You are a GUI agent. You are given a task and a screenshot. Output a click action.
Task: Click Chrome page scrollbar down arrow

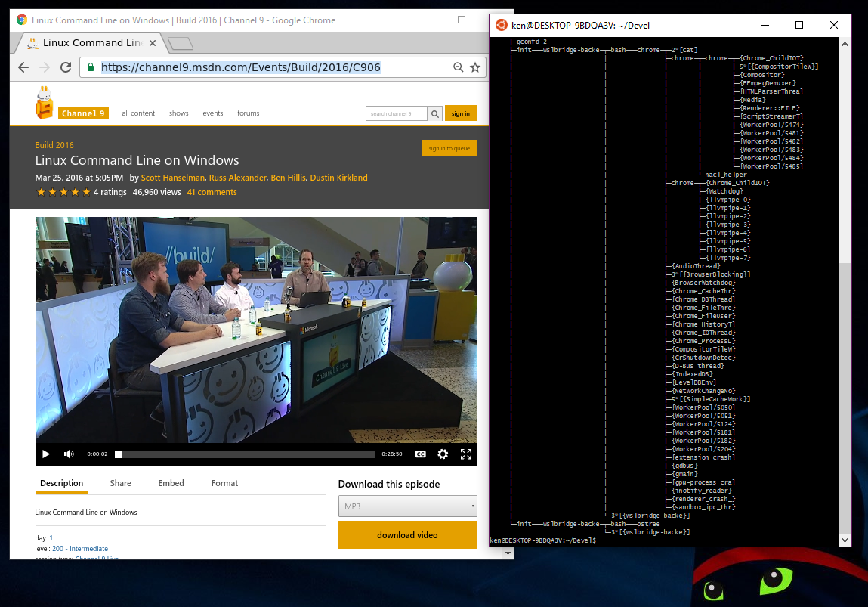508,553
